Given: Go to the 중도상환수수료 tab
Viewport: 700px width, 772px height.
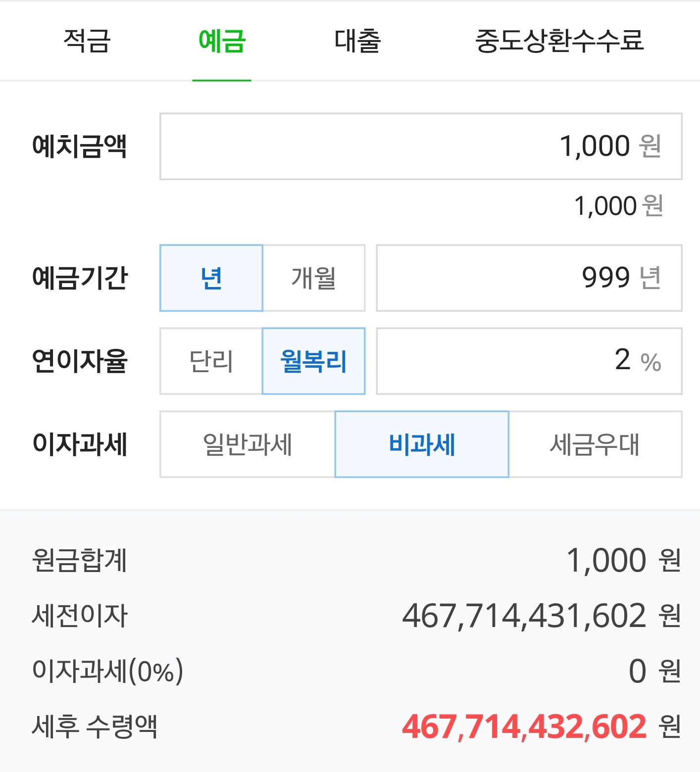Looking at the screenshot, I should pyautogui.click(x=559, y=41).
